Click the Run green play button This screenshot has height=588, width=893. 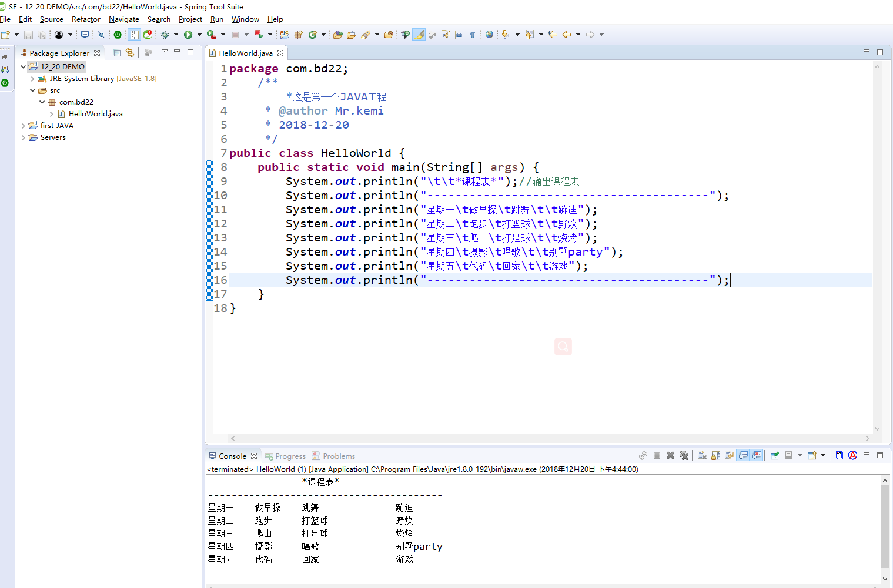click(x=188, y=35)
